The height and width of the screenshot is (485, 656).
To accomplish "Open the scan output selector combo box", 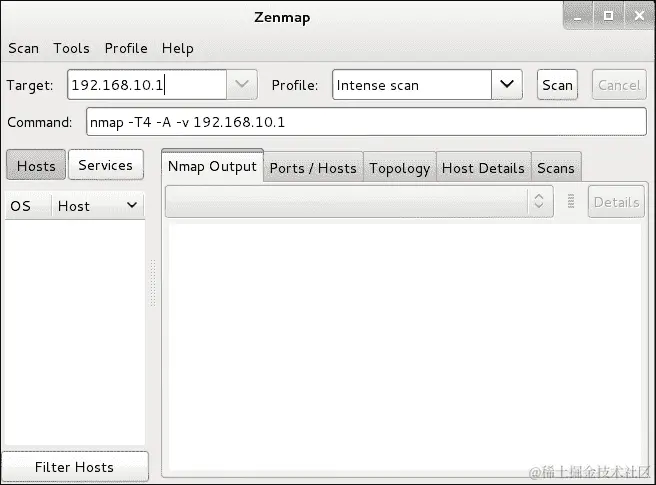I will point(359,202).
